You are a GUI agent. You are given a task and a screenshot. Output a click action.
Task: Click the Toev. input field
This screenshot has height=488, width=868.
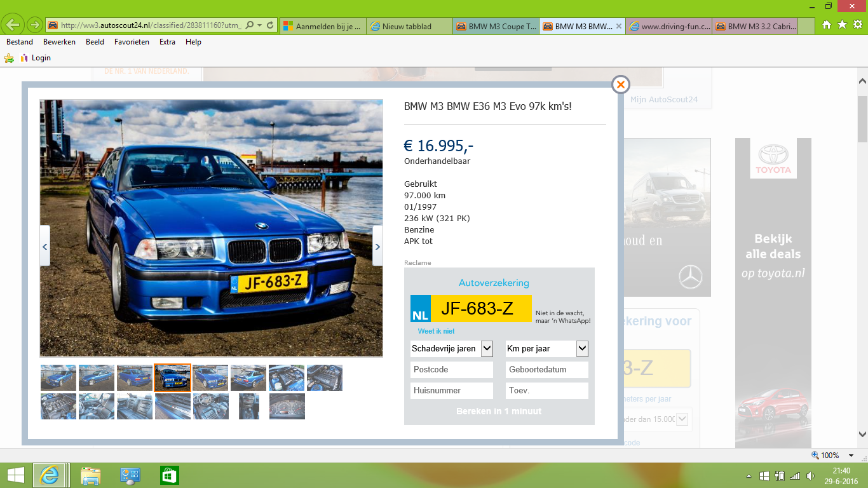(547, 390)
